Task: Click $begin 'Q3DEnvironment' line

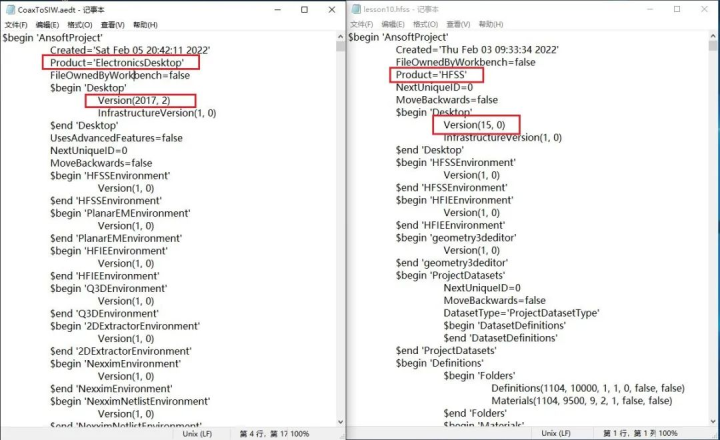Action: pos(108,289)
